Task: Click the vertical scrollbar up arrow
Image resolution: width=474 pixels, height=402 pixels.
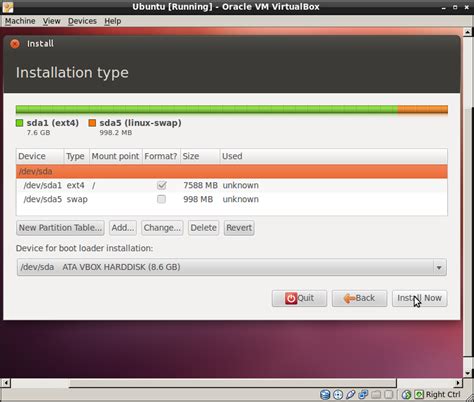Action: [x=467, y=32]
